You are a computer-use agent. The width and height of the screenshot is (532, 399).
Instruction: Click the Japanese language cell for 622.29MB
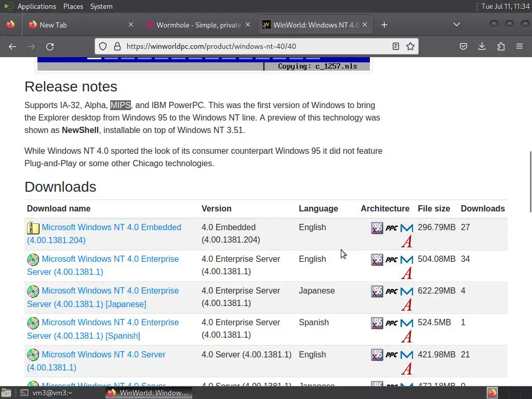coord(316,291)
